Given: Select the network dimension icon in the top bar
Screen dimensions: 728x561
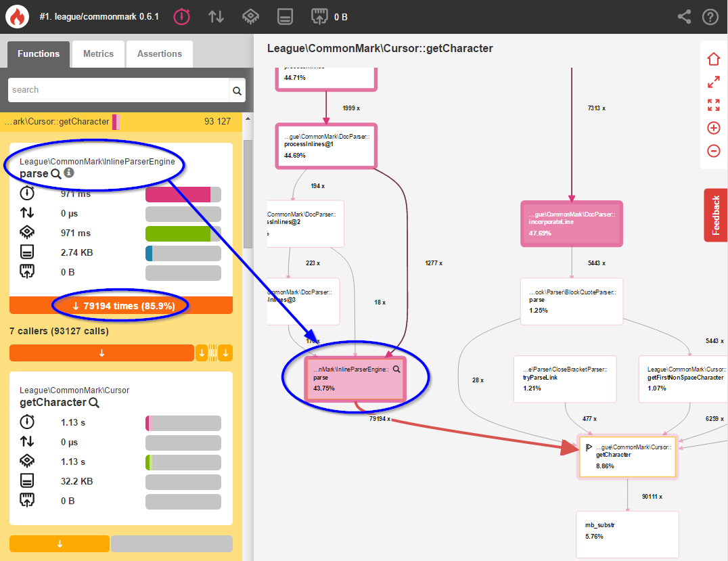Looking at the screenshot, I should coord(319,17).
